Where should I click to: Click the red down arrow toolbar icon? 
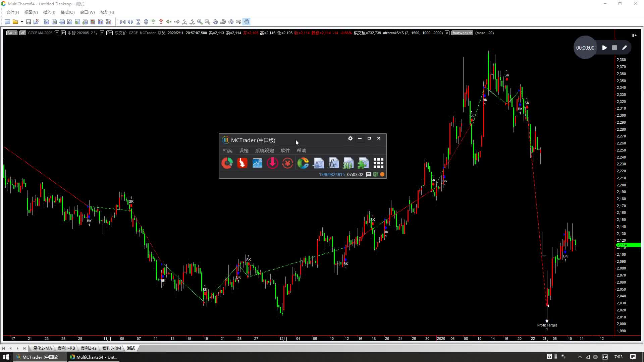click(x=161, y=22)
